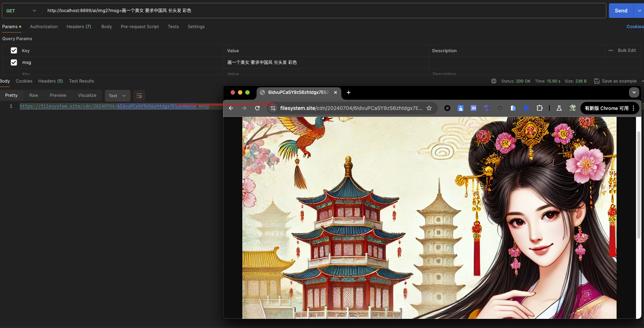This screenshot has height=328, width=644.
Task: Go forward in the Chrome window
Action: 244,108
